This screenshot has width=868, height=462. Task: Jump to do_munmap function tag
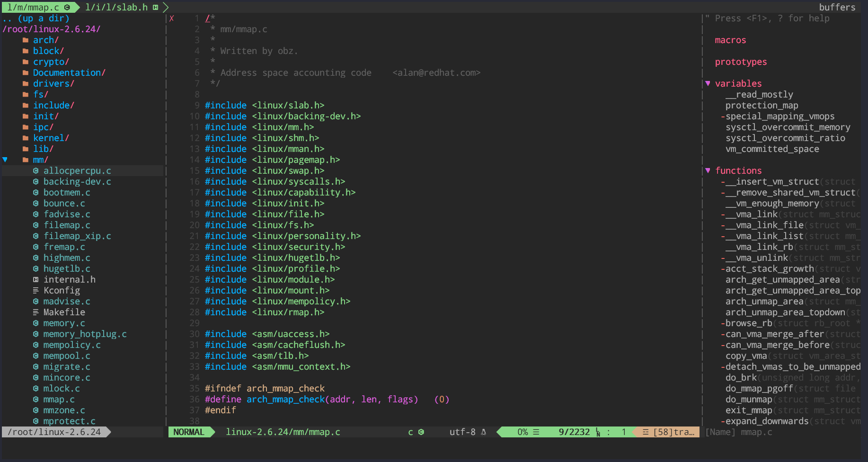click(x=749, y=400)
